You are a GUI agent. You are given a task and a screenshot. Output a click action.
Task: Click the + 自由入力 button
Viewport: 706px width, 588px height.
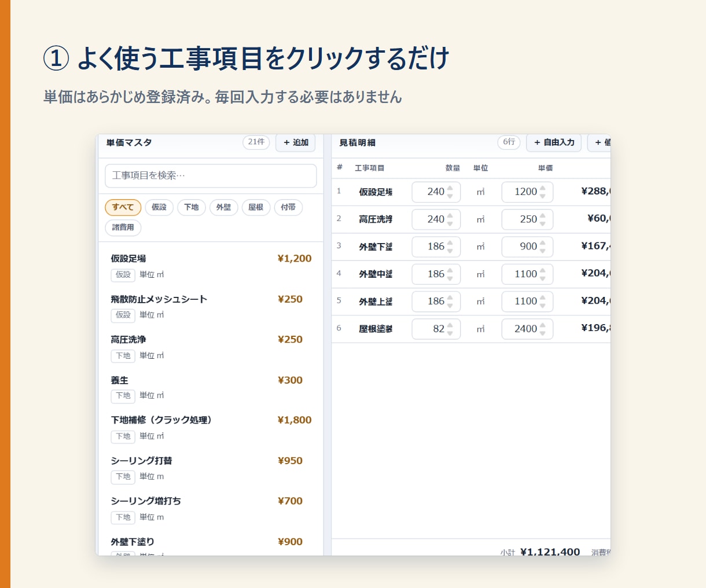coord(554,142)
